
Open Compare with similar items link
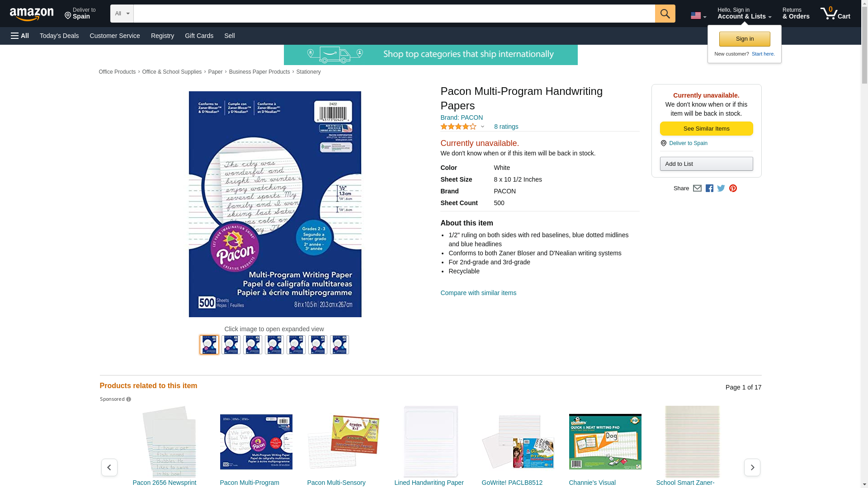(x=478, y=293)
